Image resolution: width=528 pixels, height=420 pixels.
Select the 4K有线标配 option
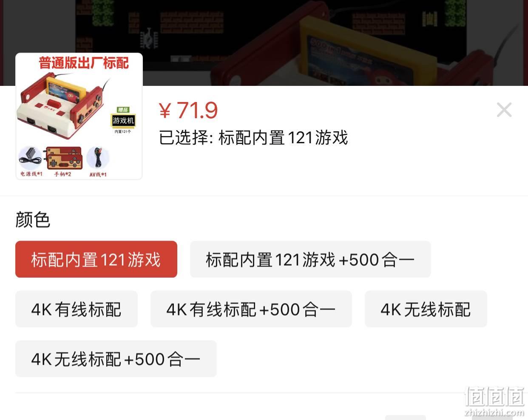tap(77, 309)
